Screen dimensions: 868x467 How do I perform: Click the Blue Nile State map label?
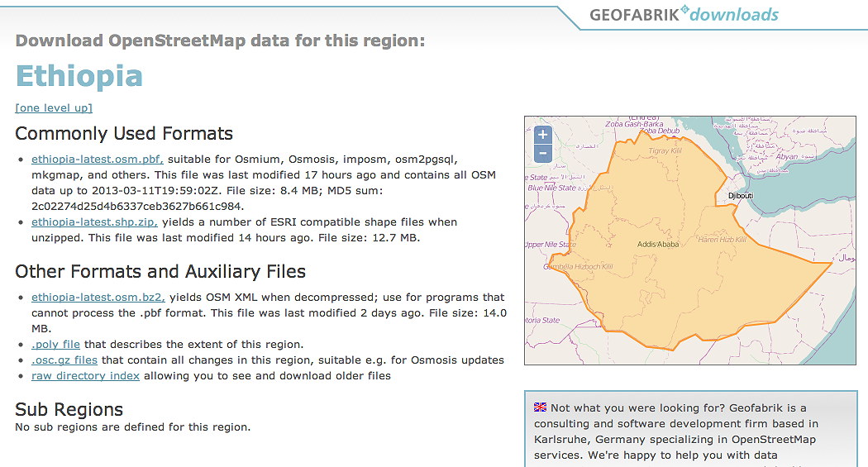coord(551,188)
